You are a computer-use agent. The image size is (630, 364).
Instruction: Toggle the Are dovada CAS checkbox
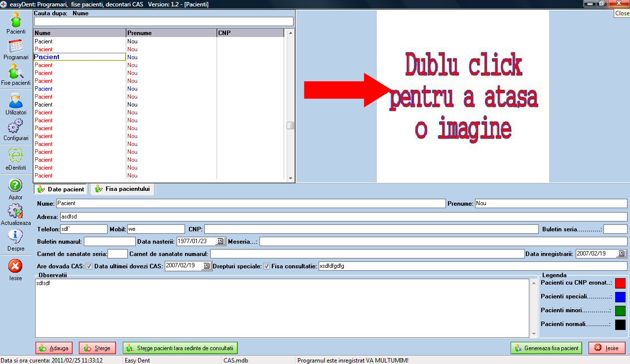(89, 266)
